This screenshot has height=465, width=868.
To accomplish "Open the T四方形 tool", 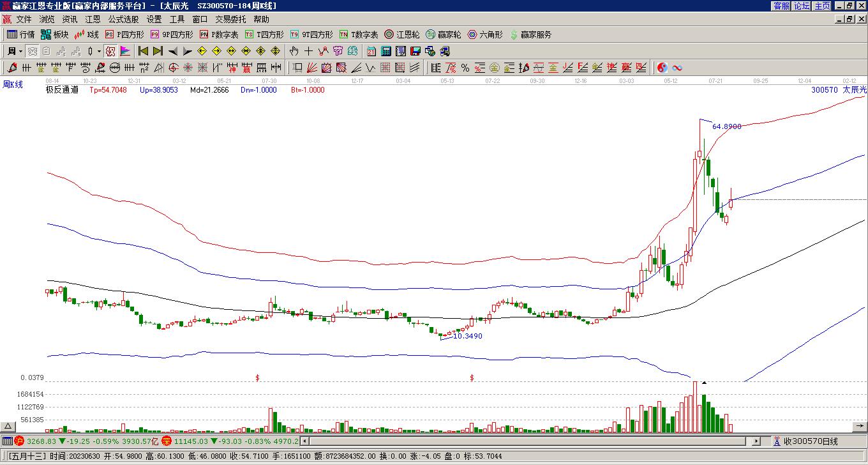I will 264,34.
